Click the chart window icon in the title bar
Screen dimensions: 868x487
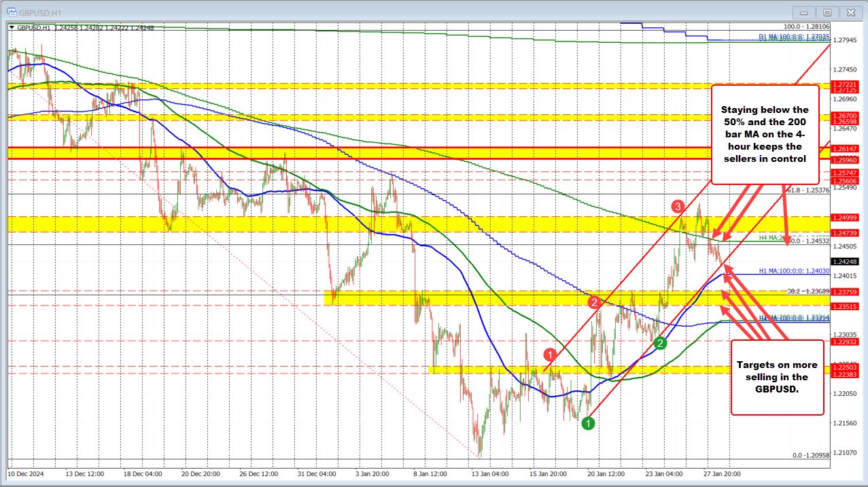click(x=12, y=12)
